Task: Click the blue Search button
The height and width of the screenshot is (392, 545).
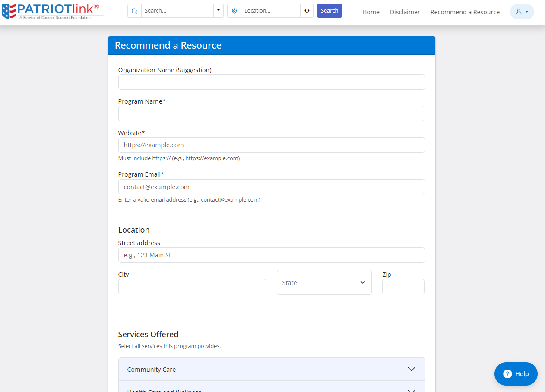Action: tap(329, 11)
